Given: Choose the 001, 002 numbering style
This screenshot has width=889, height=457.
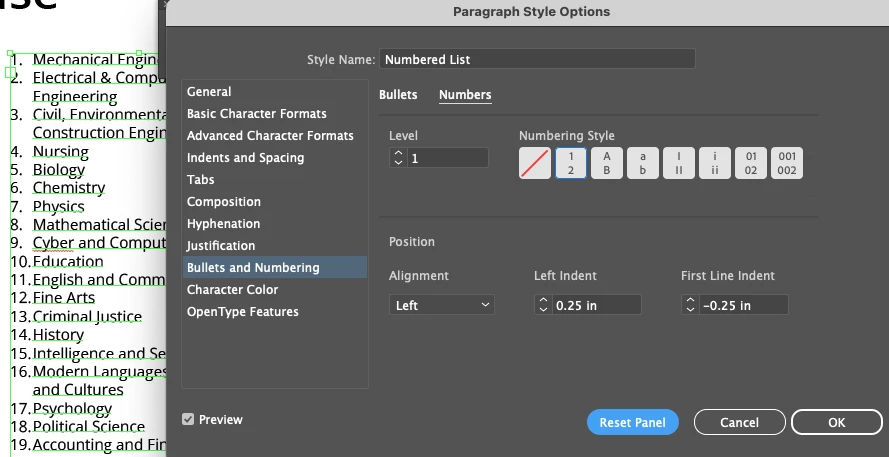Looking at the screenshot, I should coord(787,163).
